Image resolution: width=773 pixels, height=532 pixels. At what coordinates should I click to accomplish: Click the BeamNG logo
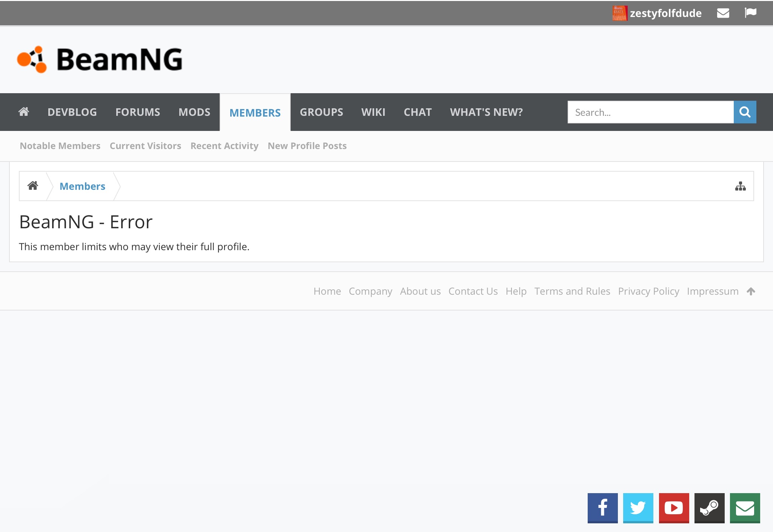[100, 60]
